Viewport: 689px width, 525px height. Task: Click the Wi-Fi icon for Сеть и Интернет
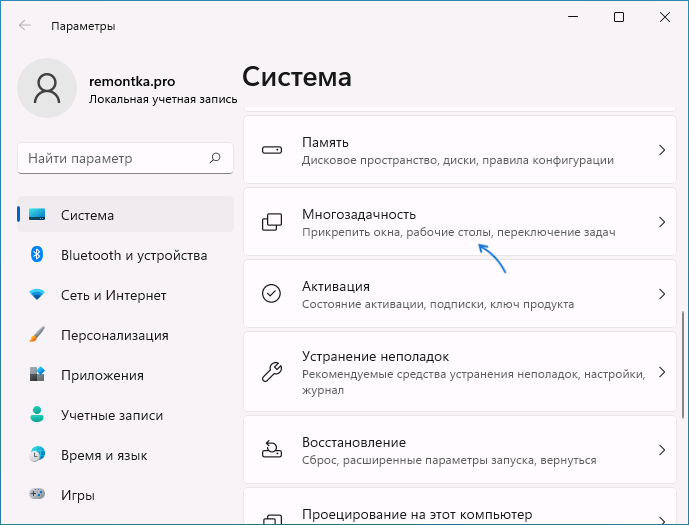(x=37, y=294)
